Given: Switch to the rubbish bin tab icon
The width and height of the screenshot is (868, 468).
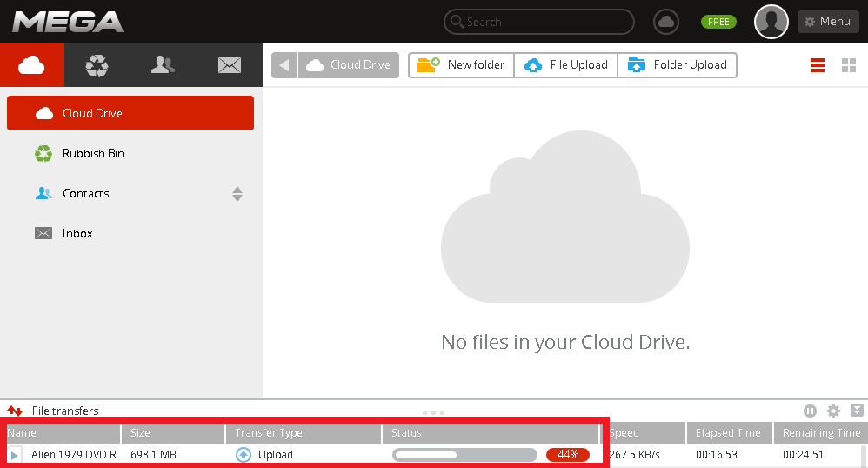Looking at the screenshot, I should point(97,65).
